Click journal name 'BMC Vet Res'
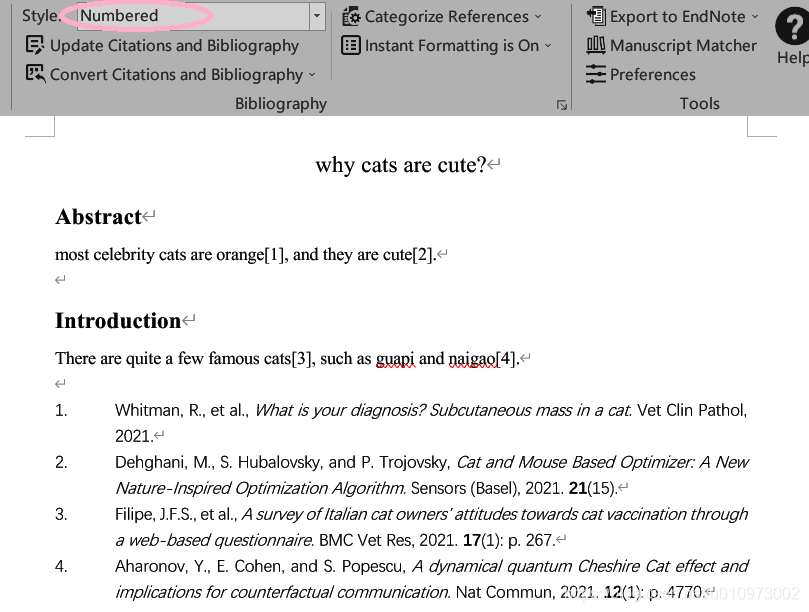Image resolution: width=809 pixels, height=612 pixels. pos(366,540)
